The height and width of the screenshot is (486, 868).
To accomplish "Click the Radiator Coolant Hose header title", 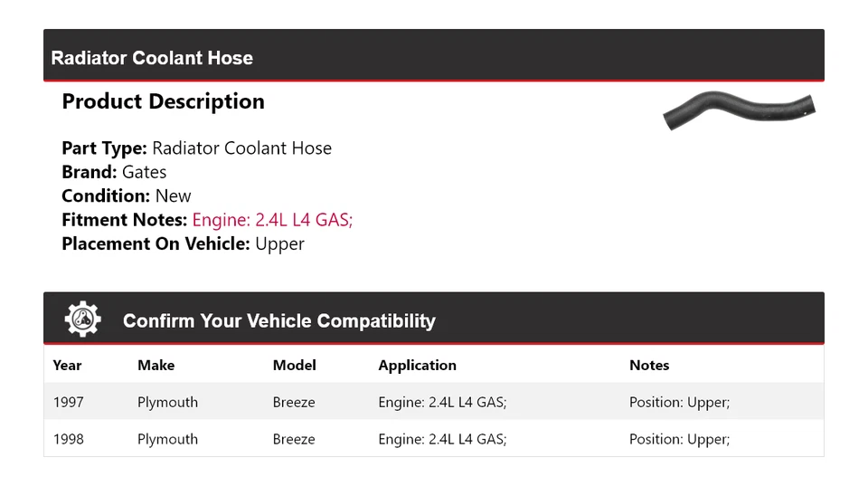I will click(x=152, y=58).
